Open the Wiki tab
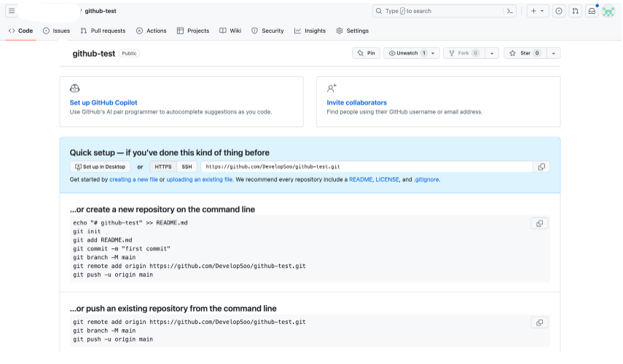 [x=230, y=31]
